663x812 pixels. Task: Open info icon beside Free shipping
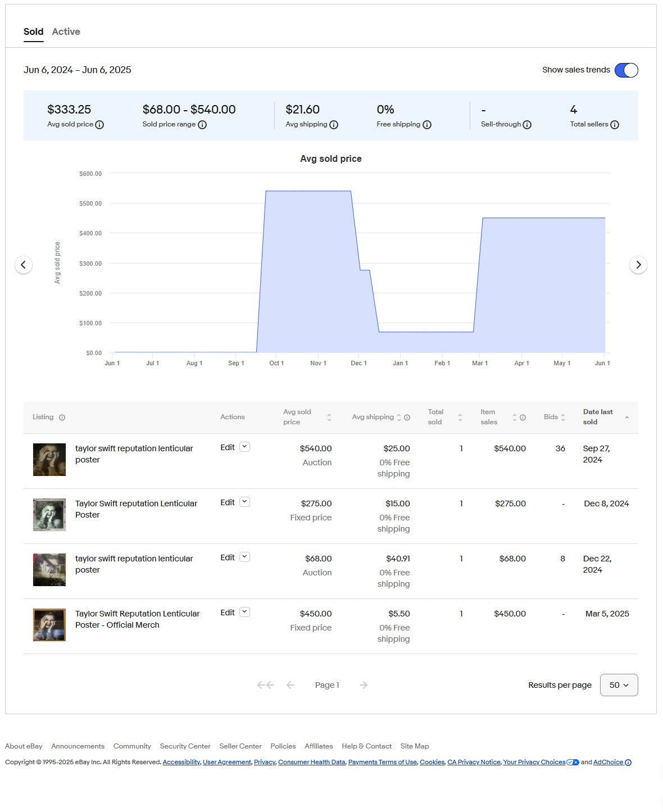tap(427, 125)
